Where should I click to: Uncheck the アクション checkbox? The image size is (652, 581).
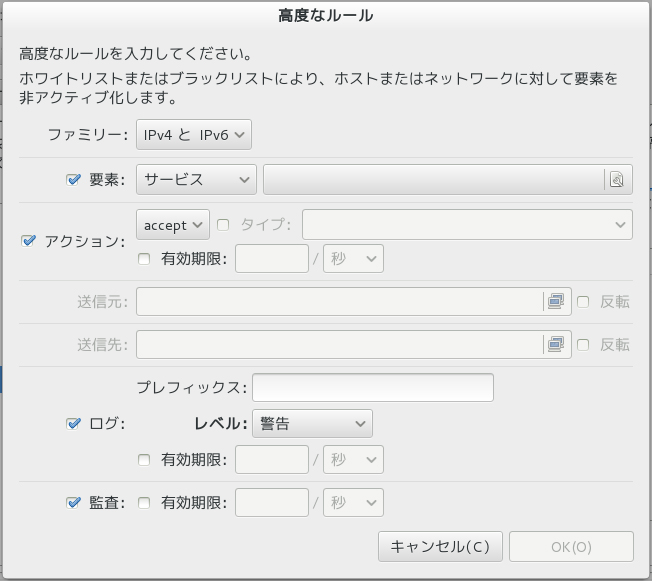28,241
